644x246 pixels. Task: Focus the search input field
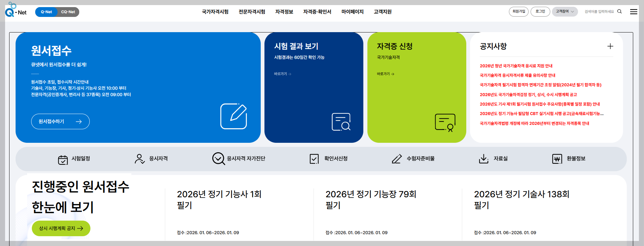599,12
